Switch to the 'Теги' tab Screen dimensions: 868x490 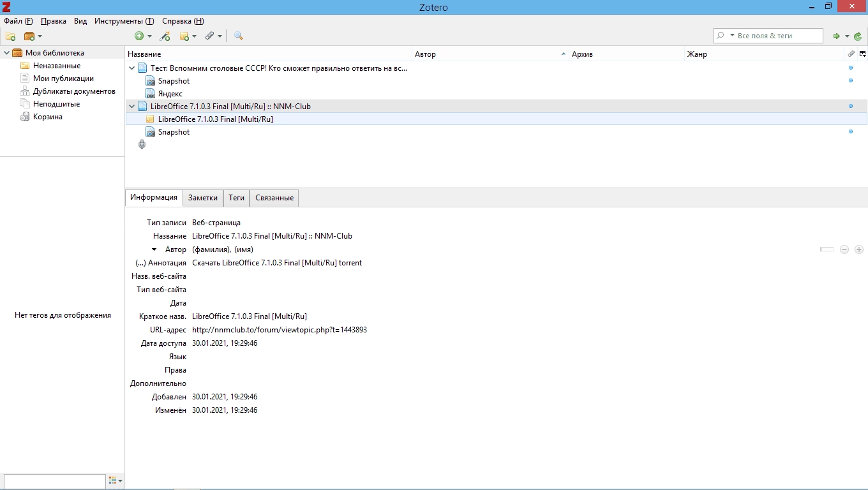click(237, 198)
